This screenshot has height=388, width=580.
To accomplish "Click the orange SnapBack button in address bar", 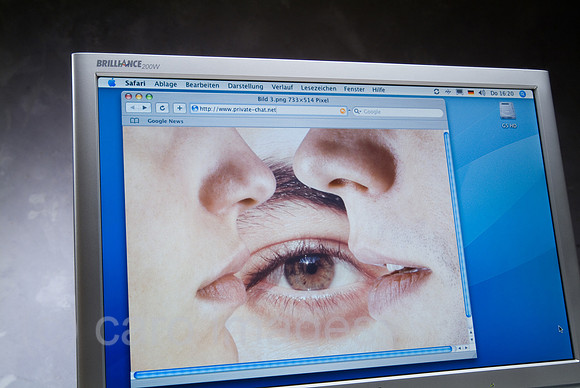I will (343, 111).
